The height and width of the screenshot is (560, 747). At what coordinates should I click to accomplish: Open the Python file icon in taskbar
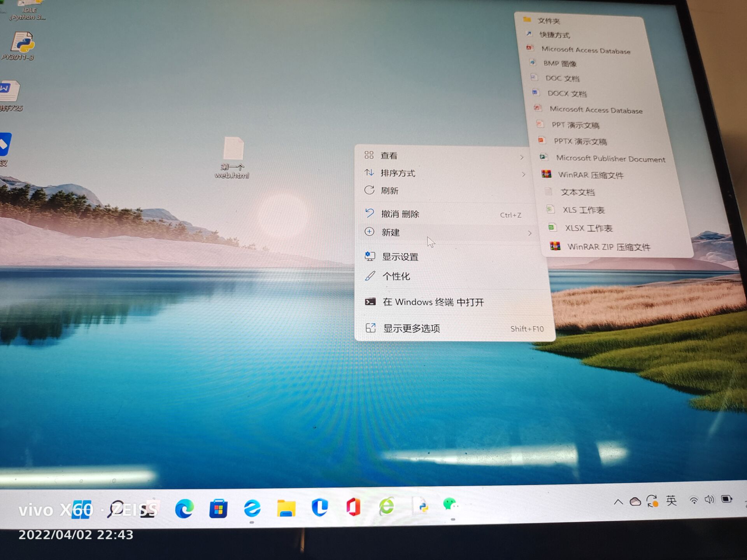(421, 506)
